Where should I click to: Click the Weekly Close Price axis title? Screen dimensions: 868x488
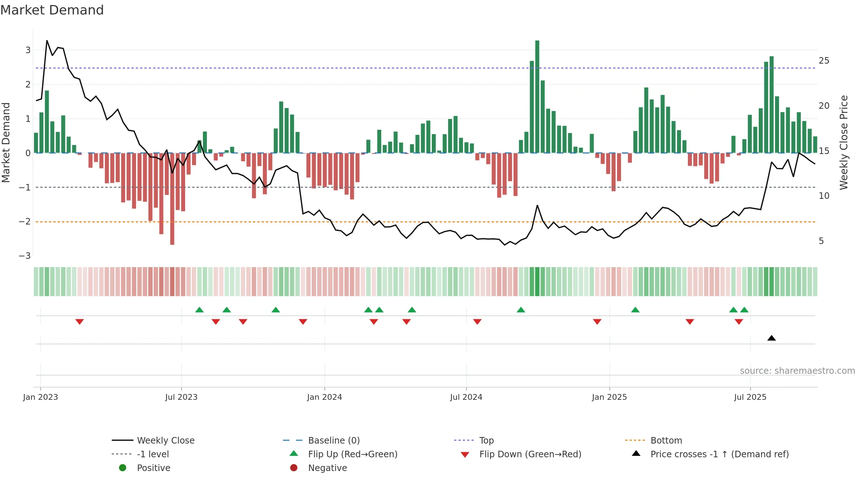844,142
